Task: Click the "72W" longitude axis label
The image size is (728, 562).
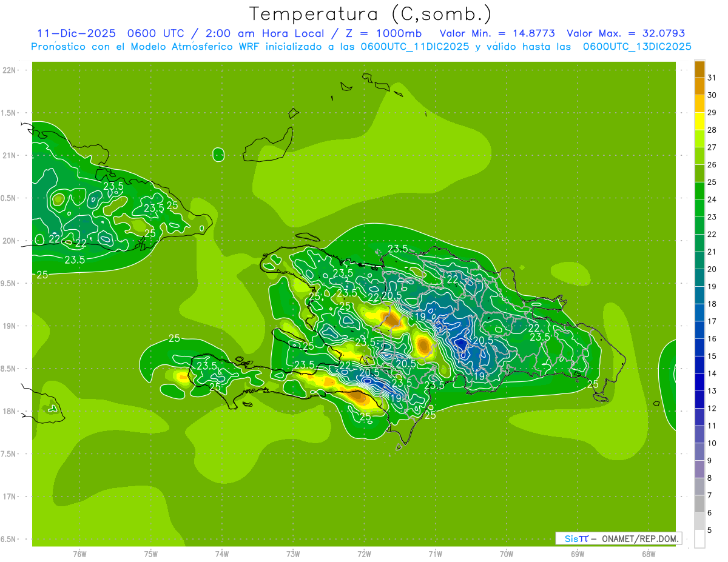Action: [x=364, y=554]
